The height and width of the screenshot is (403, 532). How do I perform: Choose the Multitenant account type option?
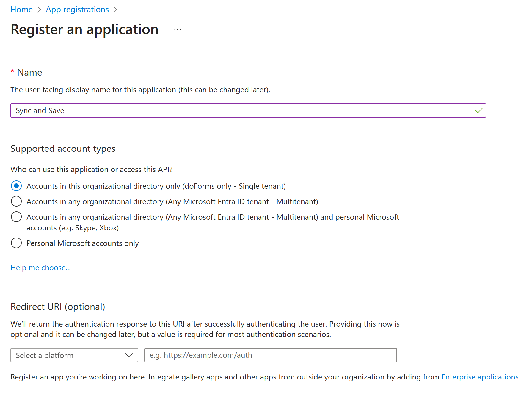point(16,201)
